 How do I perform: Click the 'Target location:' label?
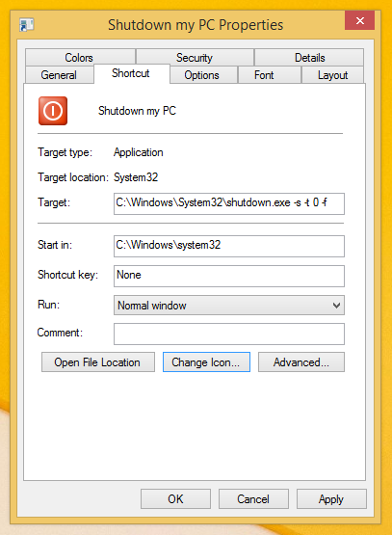click(x=73, y=177)
